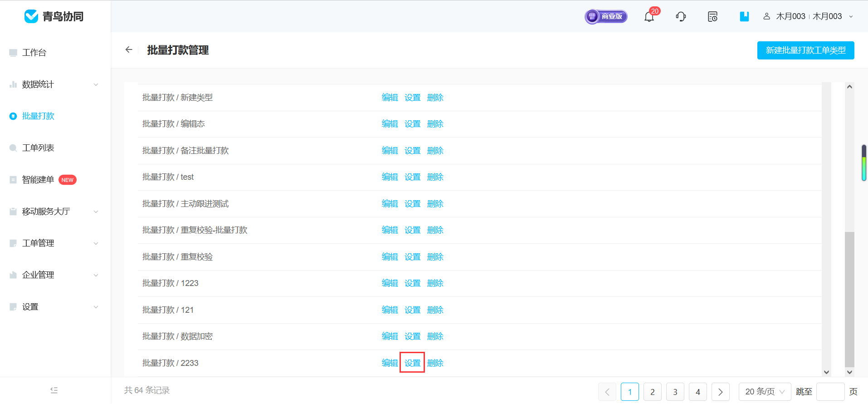Click the previous page arrow
Screen dimensions: 868x404
coord(607,392)
